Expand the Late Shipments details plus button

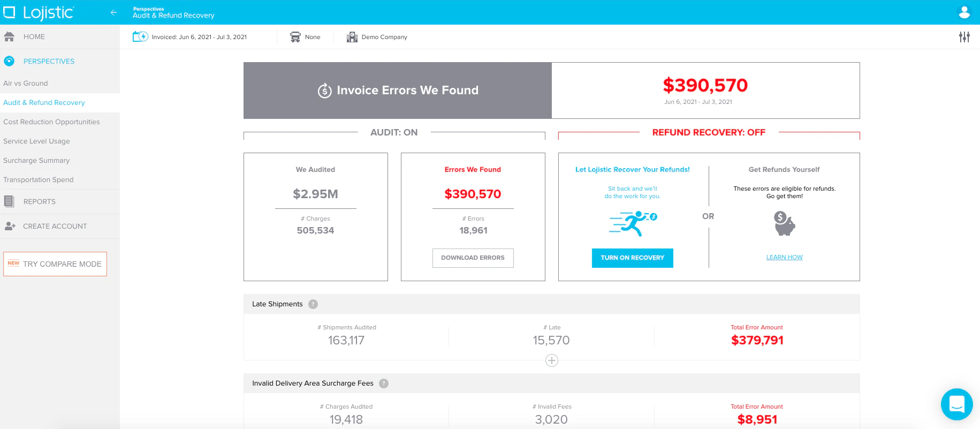tap(551, 360)
